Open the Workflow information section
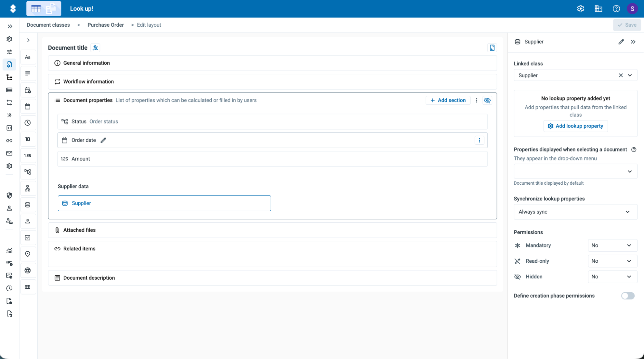Image resolution: width=644 pixels, height=359 pixels. (272, 82)
